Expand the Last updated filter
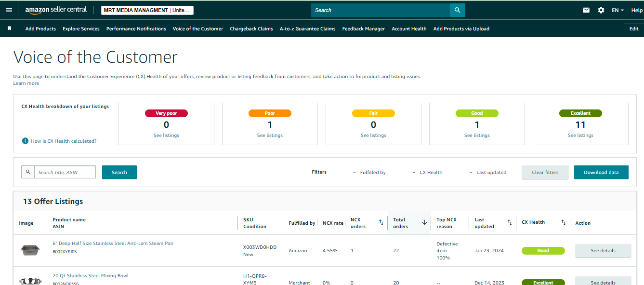The image size is (644, 285). [x=488, y=172]
